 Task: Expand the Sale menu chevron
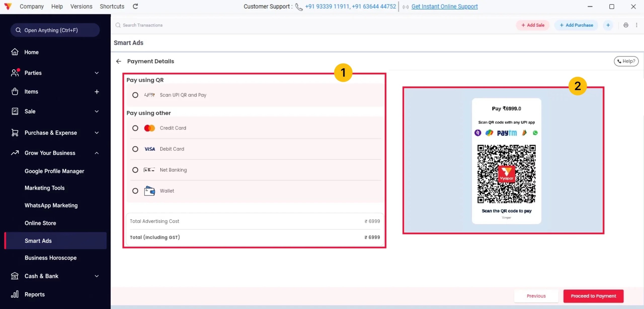click(97, 111)
